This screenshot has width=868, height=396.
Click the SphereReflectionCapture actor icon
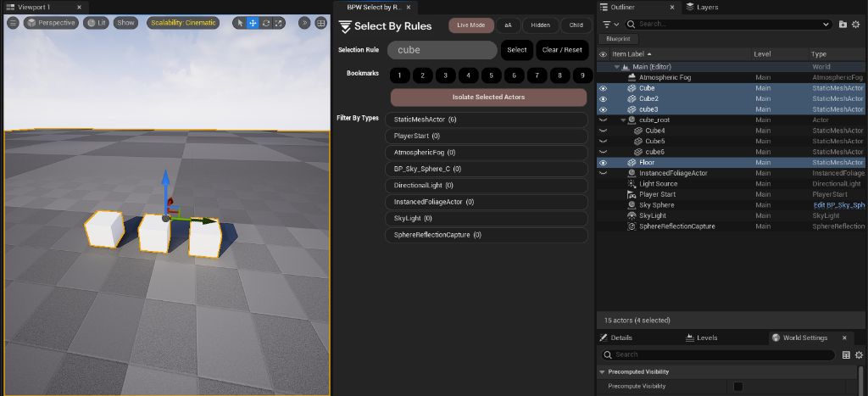pos(631,226)
